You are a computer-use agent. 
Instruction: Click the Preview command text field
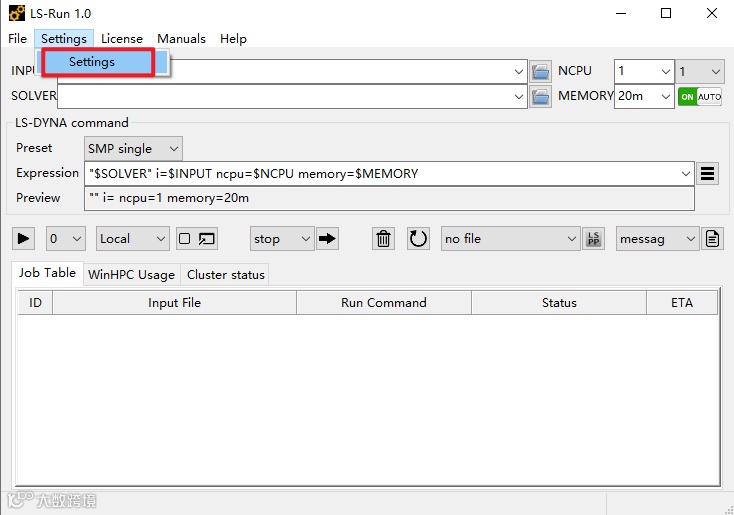pyautogui.click(x=389, y=199)
